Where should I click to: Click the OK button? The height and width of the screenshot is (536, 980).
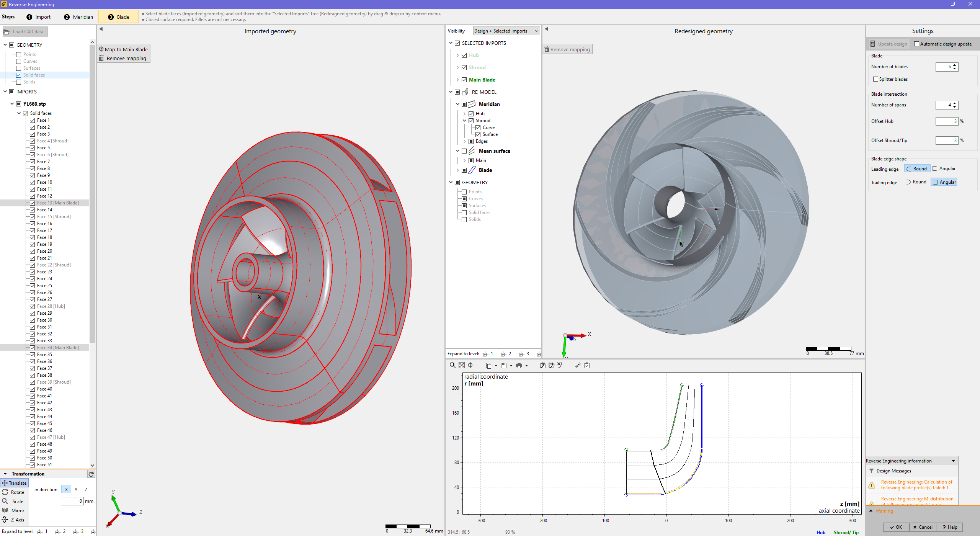coord(896,527)
